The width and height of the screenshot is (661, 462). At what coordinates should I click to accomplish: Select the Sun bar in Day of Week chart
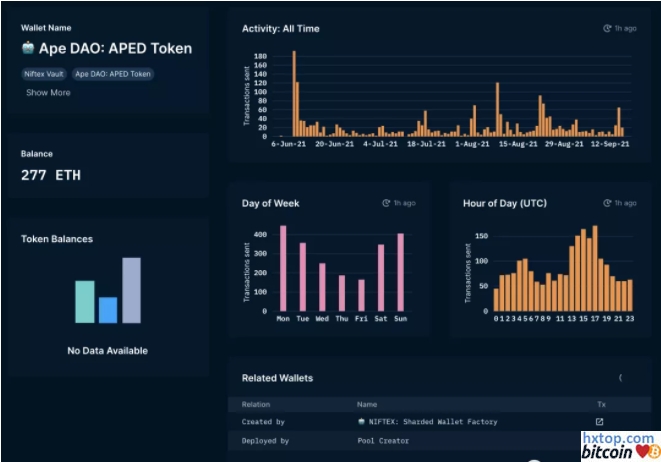click(400, 272)
